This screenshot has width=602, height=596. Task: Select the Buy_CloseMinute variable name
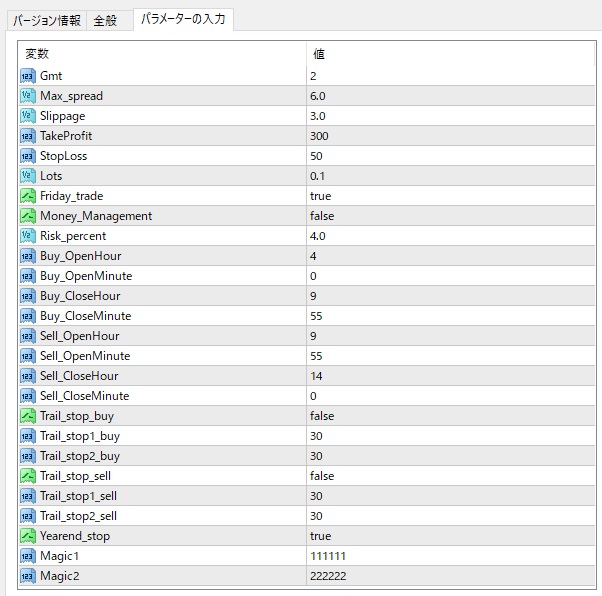[86, 316]
